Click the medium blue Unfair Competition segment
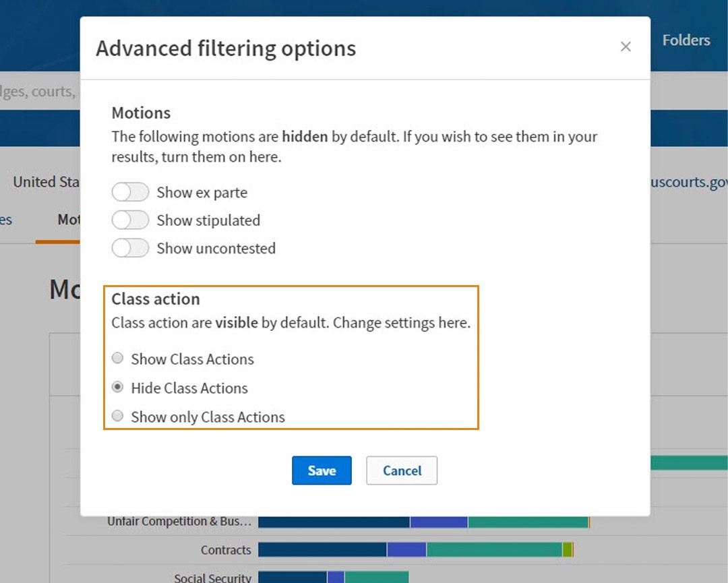 click(439, 522)
